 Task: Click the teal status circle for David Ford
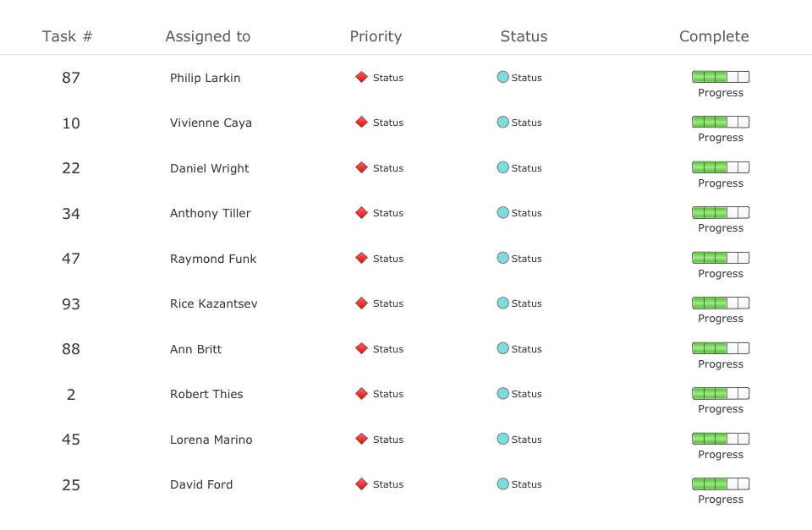(503, 484)
